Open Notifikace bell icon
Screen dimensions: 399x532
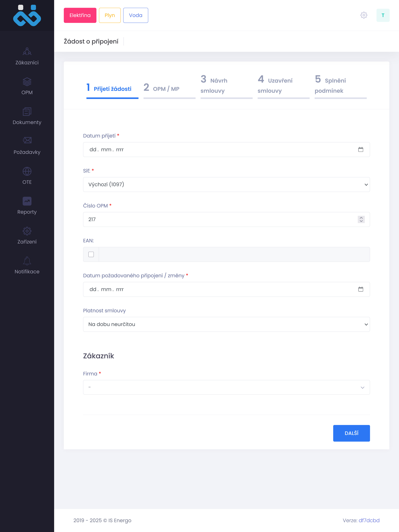pos(27,261)
